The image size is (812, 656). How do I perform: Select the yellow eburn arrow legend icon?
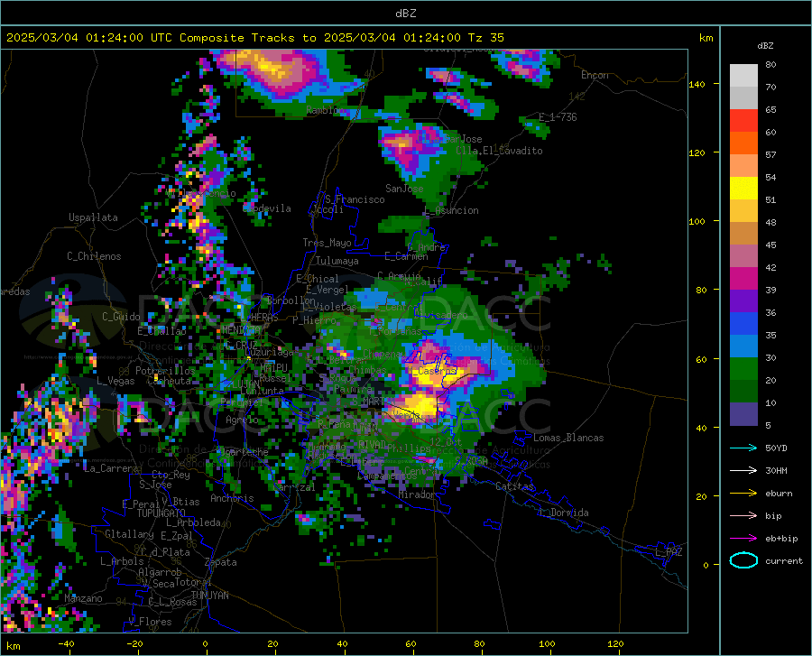[743, 494]
